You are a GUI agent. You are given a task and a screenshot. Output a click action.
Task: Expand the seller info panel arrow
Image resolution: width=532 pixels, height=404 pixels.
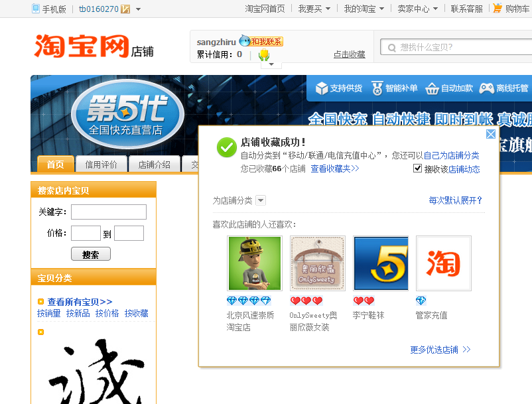click(x=271, y=64)
